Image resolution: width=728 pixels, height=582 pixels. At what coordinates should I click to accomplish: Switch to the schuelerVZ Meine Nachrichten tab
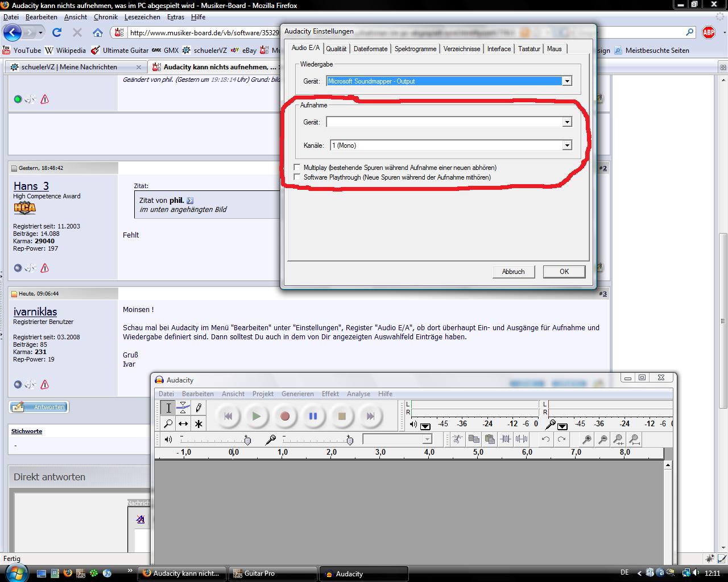pyautogui.click(x=75, y=67)
